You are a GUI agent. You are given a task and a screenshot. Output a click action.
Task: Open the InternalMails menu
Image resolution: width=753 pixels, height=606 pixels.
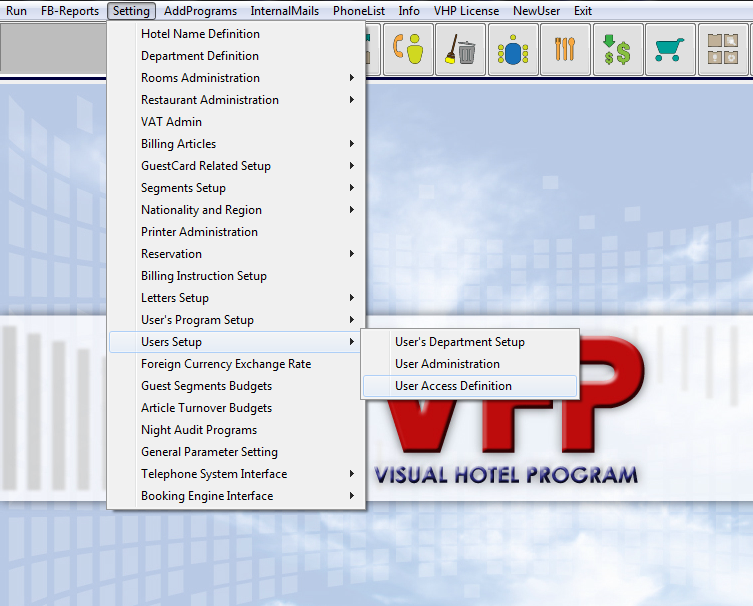(x=284, y=11)
